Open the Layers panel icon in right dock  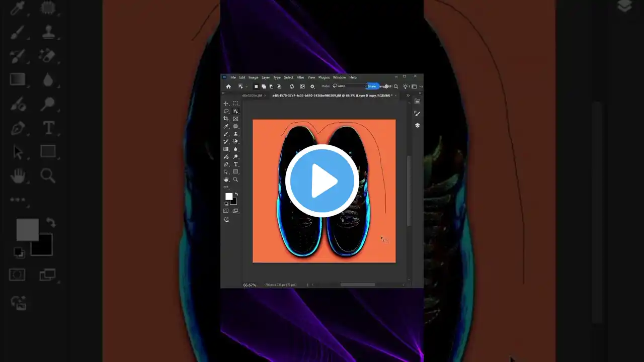coord(417,126)
